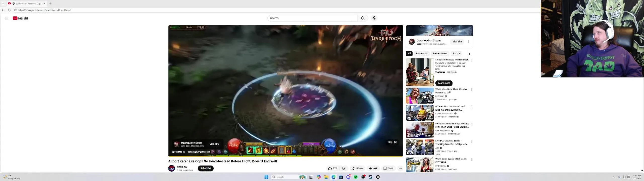Open options for When Cops Catch COMPLETE PSYCHOS
This screenshot has height=181, width=644.
(x=472, y=159)
